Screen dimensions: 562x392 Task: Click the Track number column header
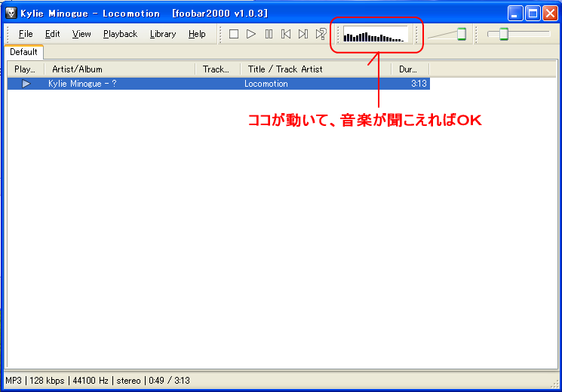[218, 69]
